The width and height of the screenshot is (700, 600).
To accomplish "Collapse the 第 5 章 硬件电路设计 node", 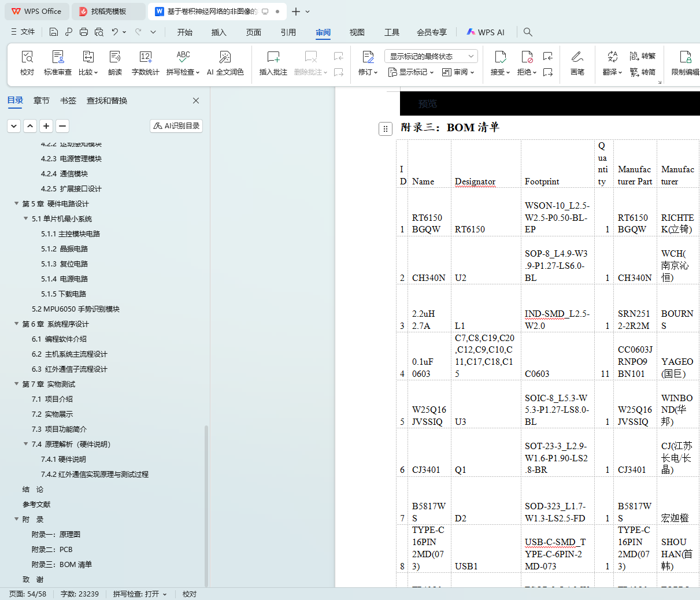I will (x=16, y=203).
